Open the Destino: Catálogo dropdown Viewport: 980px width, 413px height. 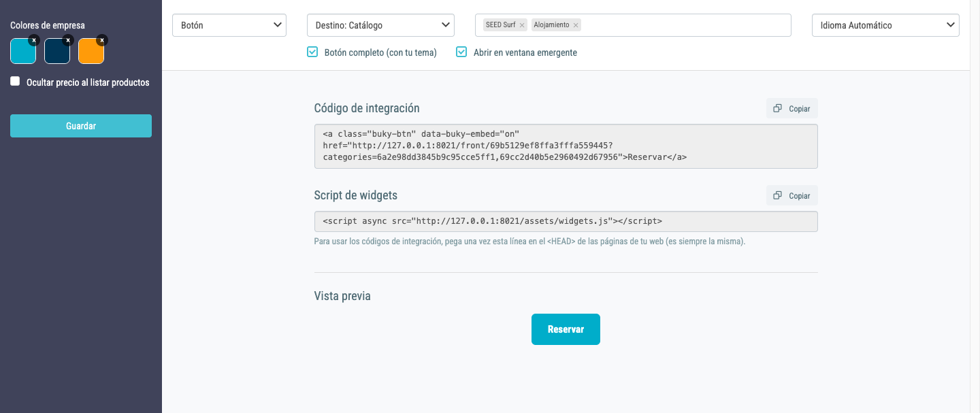(x=380, y=25)
